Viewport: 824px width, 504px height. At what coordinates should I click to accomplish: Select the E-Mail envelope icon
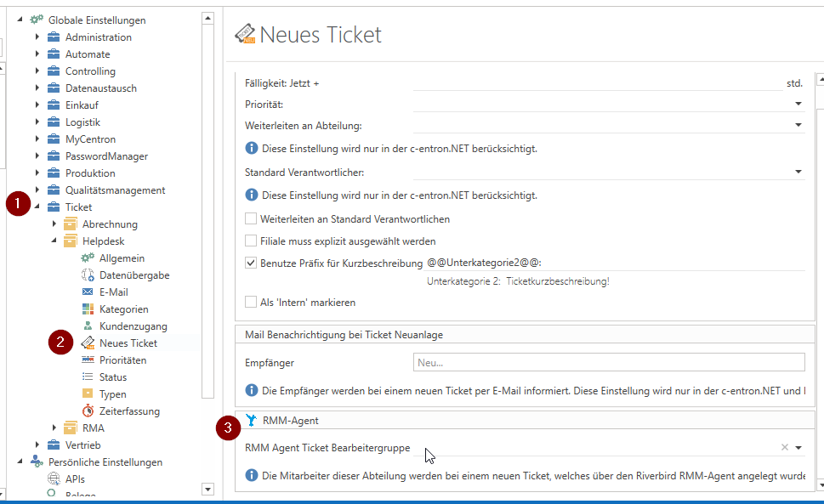[88, 292]
